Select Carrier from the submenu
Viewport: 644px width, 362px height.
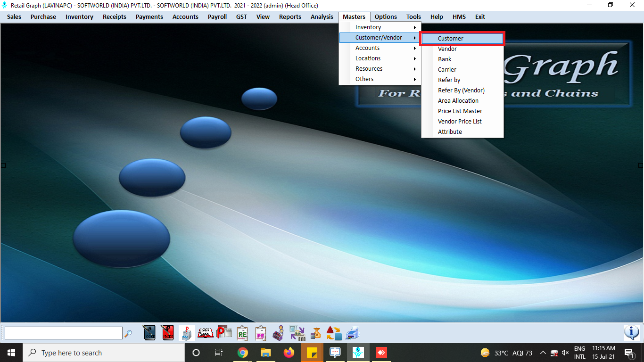coord(462,70)
